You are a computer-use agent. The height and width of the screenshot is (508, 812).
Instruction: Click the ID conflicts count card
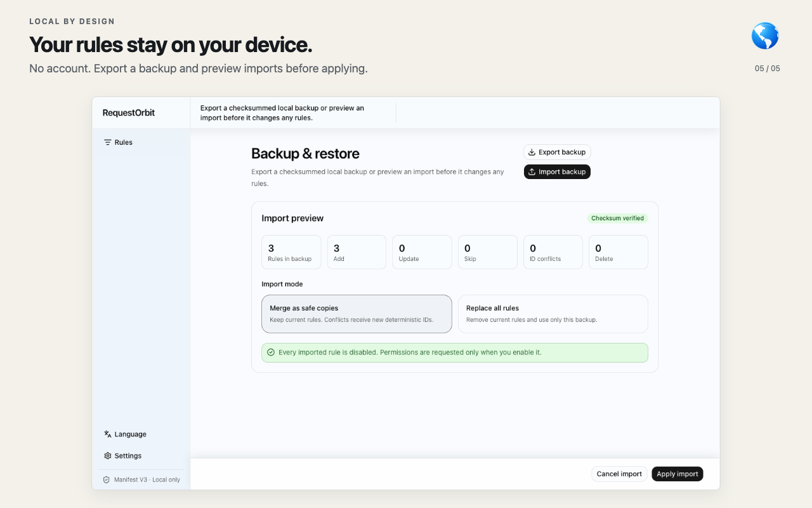[x=553, y=252]
